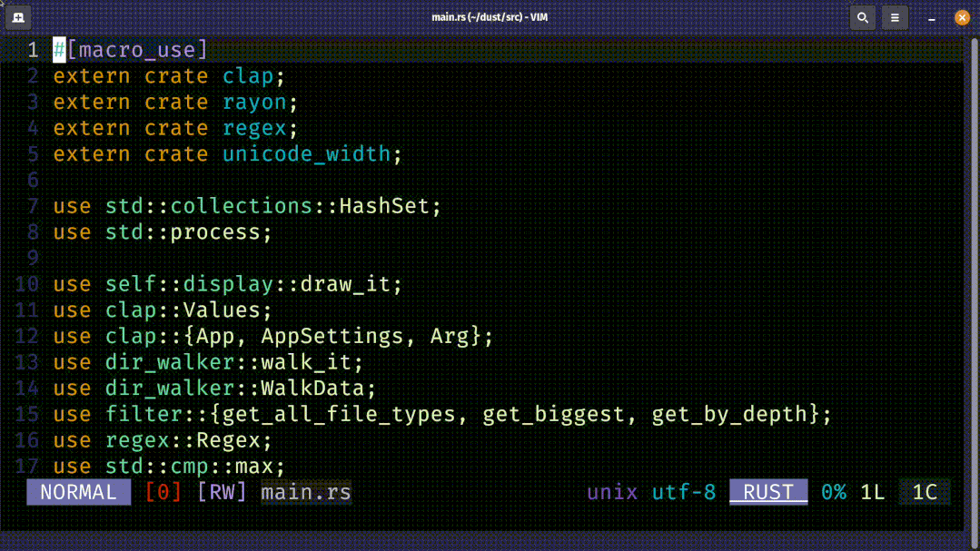
Task: Open the terminal search icon
Action: point(863,17)
